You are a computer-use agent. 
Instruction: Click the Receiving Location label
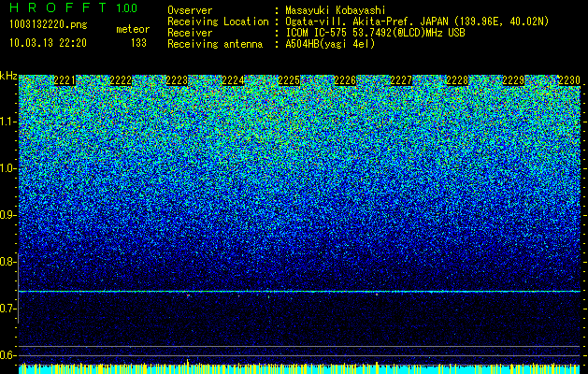(x=218, y=22)
